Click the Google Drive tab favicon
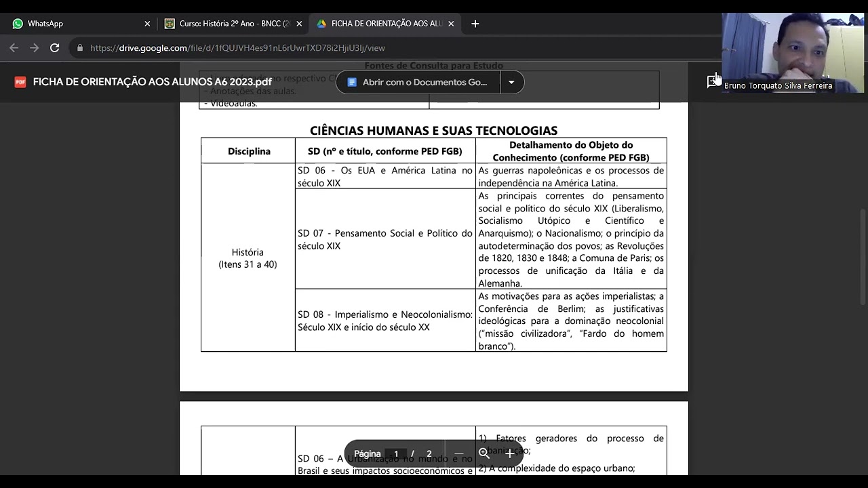Image resolution: width=868 pixels, height=488 pixels. coord(321,23)
